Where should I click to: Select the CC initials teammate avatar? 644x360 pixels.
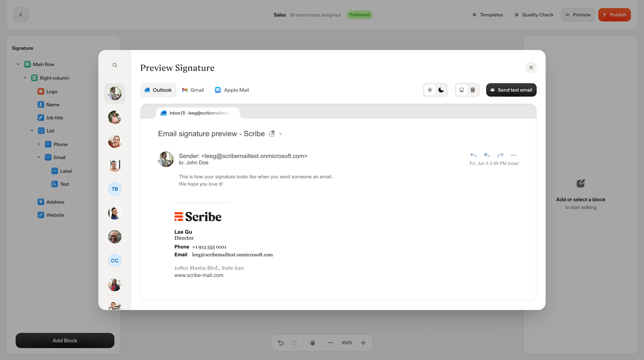point(115,261)
